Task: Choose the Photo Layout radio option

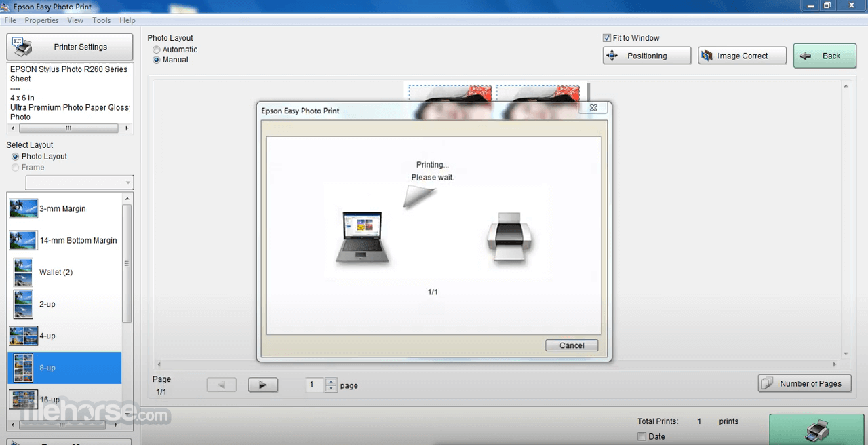Action: [x=16, y=157]
